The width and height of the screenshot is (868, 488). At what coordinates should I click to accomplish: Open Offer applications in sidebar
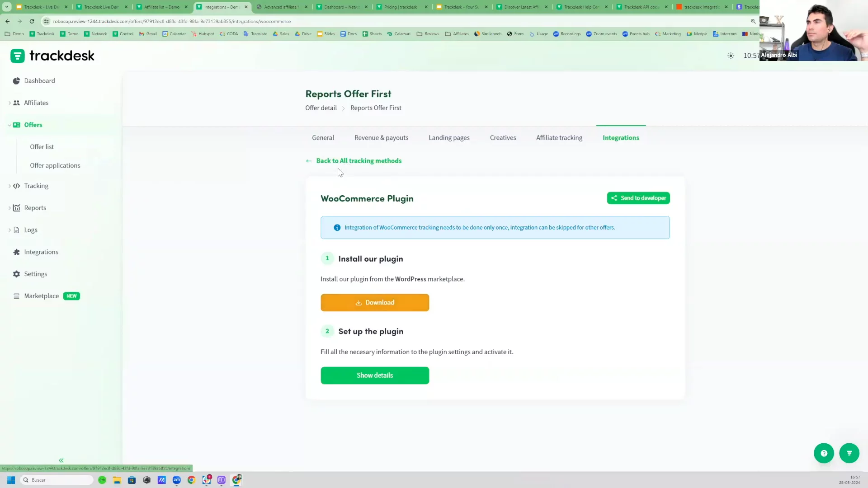pos(55,166)
